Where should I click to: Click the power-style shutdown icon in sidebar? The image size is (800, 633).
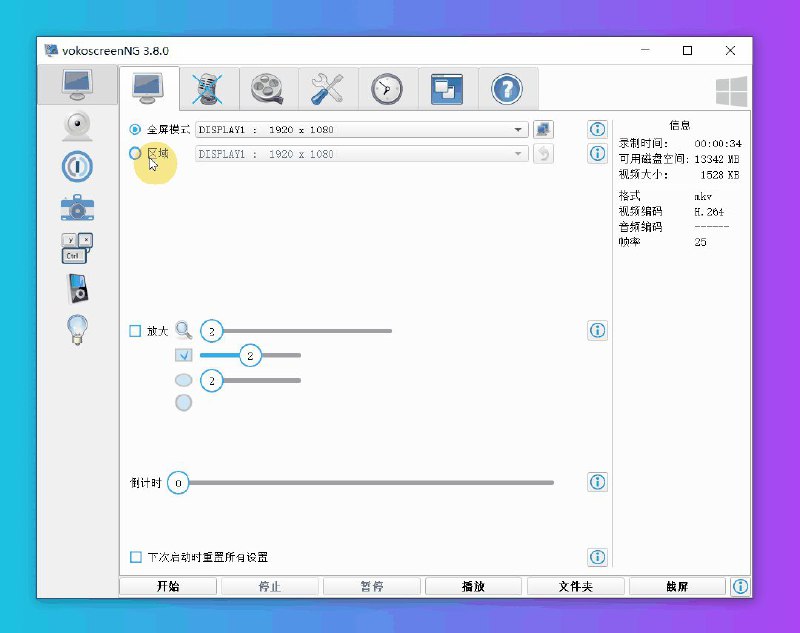[x=77, y=166]
